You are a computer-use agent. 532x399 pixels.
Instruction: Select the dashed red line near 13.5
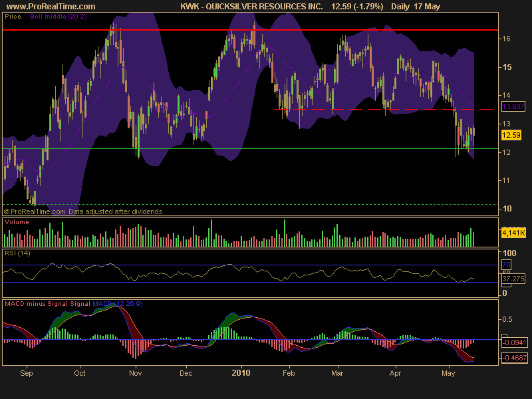(384, 109)
